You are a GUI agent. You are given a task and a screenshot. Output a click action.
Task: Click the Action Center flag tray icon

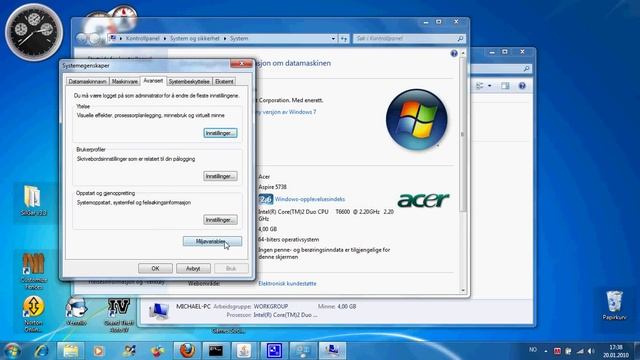coord(568,351)
